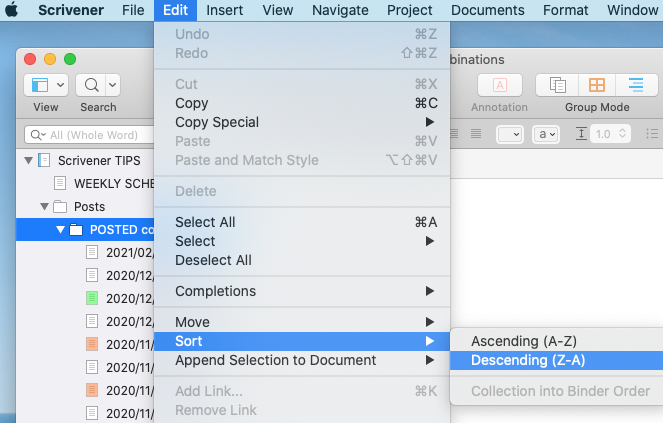Click the list bullets icon
Image resolution: width=663 pixels, height=423 pixels.
click(652, 134)
